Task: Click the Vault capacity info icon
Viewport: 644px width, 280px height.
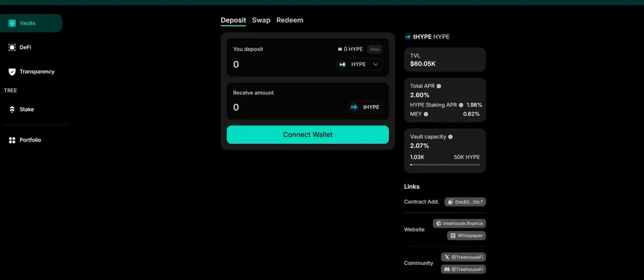Action: coord(450,137)
